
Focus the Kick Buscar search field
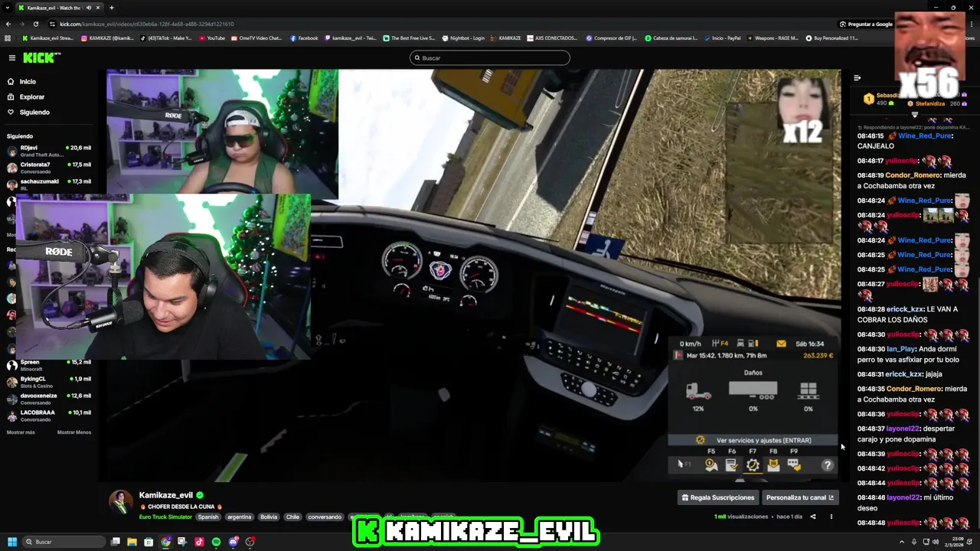(490, 58)
